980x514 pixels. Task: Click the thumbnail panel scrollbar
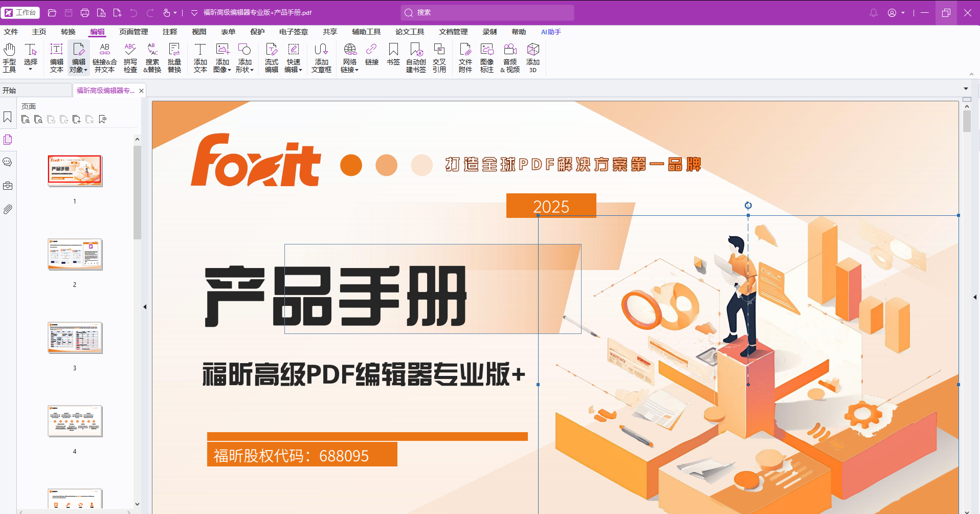[137, 192]
